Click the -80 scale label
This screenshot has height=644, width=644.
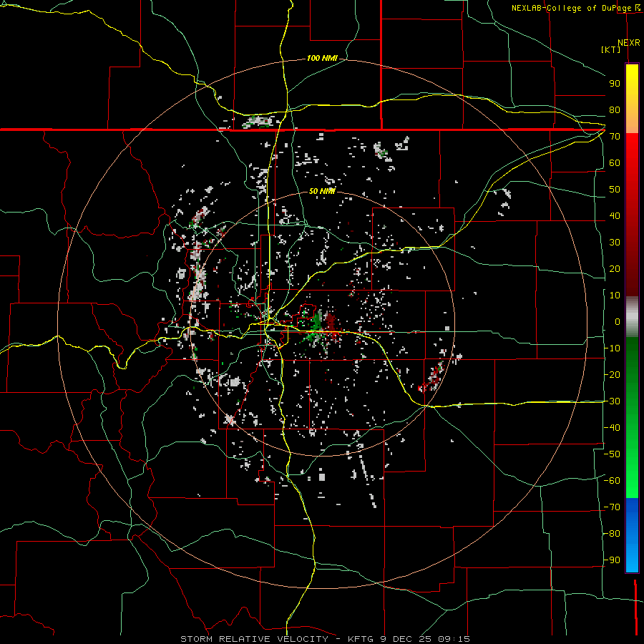612,534
